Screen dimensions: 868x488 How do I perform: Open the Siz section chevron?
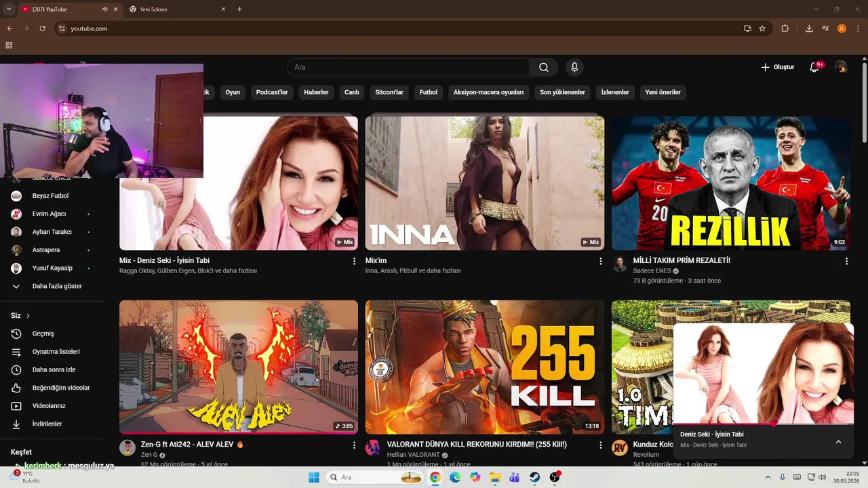point(28,316)
